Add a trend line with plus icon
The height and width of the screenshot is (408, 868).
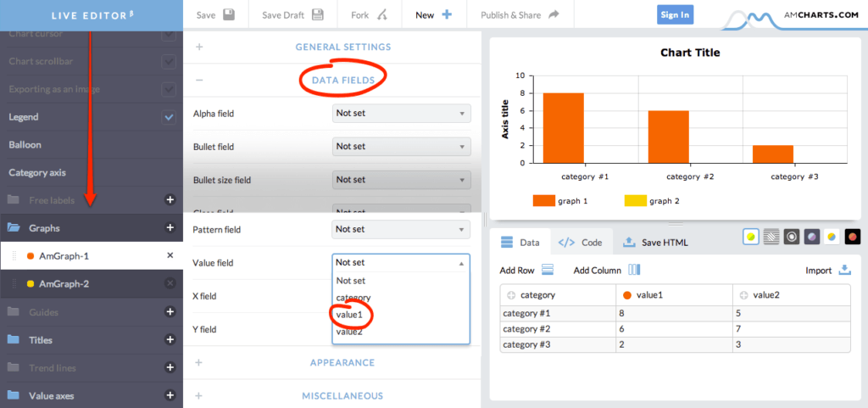pos(170,367)
